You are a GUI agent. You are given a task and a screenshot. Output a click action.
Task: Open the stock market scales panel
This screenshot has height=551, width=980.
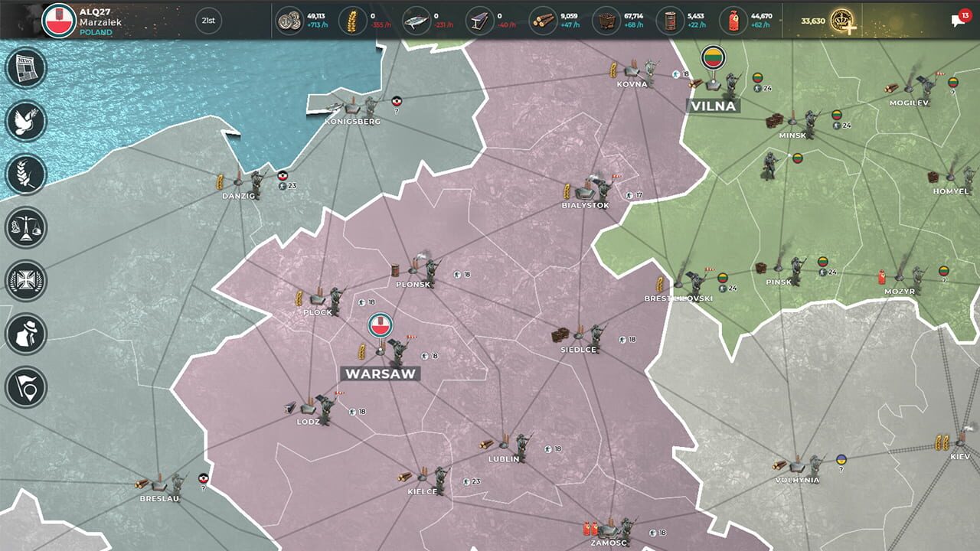(x=25, y=227)
